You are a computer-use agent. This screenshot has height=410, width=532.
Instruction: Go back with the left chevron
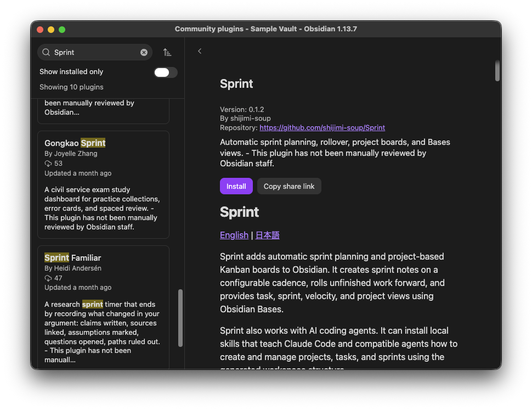200,51
